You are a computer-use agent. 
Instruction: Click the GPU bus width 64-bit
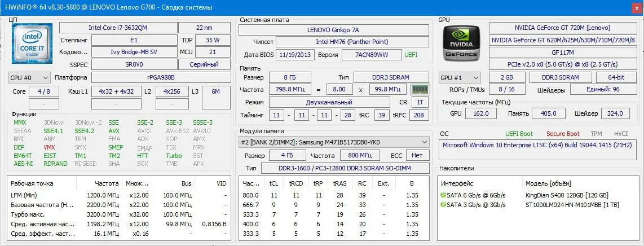click(616, 78)
